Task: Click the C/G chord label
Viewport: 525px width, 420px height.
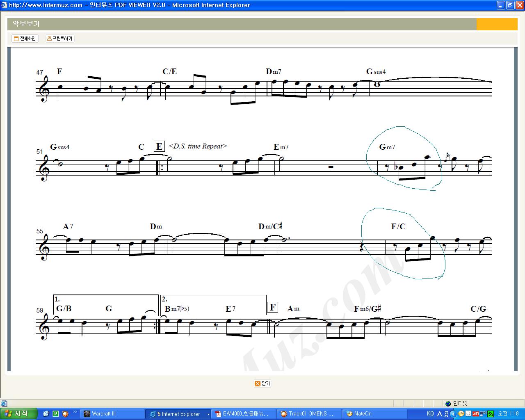Action: tap(478, 309)
